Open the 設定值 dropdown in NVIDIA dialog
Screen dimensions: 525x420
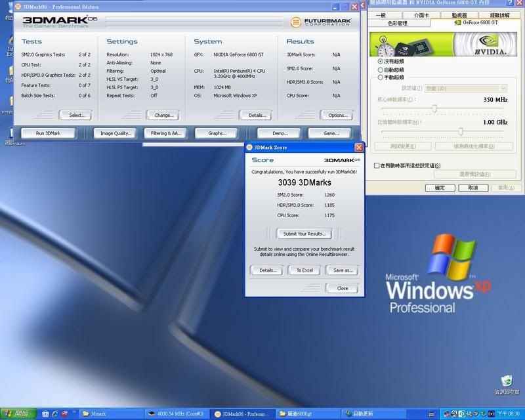pyautogui.click(x=466, y=89)
